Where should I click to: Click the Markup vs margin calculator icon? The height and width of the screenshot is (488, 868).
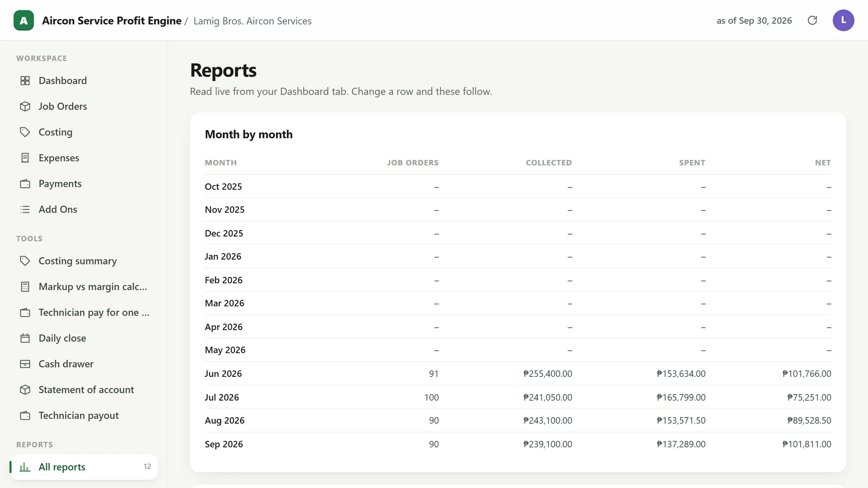(25, 286)
